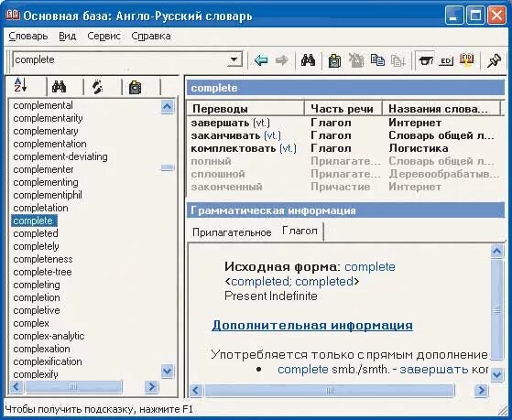Select the binoculars tab in left panel
512x420 pixels.
tap(60, 87)
